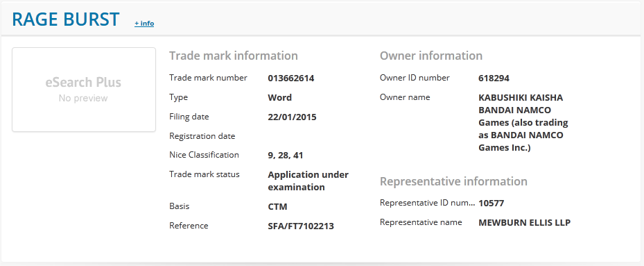Select representative ID number 10577

491,203
